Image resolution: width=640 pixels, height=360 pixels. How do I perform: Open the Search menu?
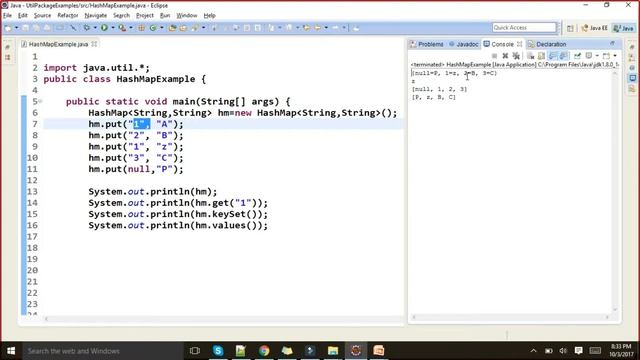121,16
